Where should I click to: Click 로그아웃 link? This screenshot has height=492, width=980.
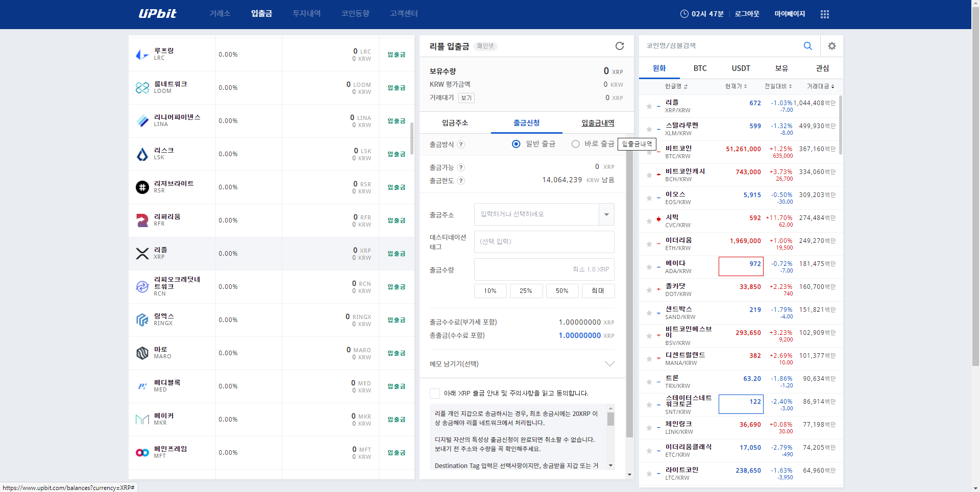click(747, 14)
